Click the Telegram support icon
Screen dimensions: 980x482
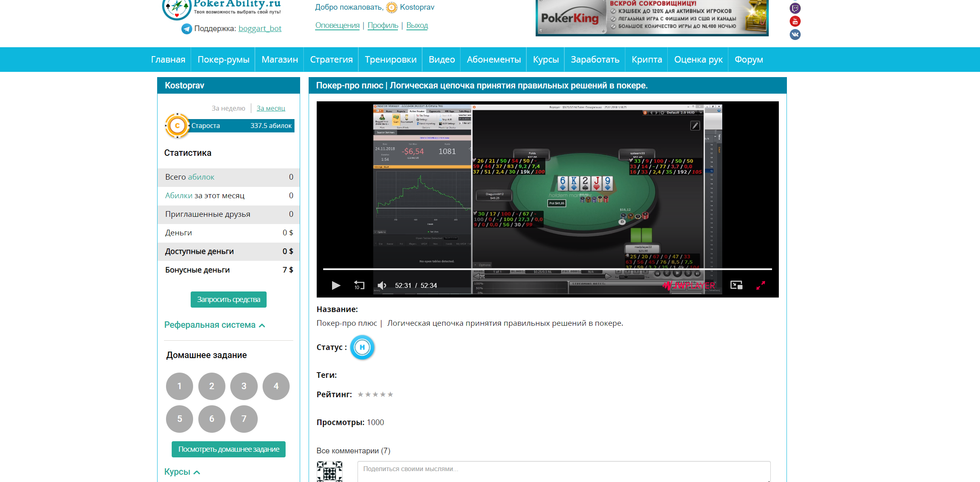tap(187, 29)
